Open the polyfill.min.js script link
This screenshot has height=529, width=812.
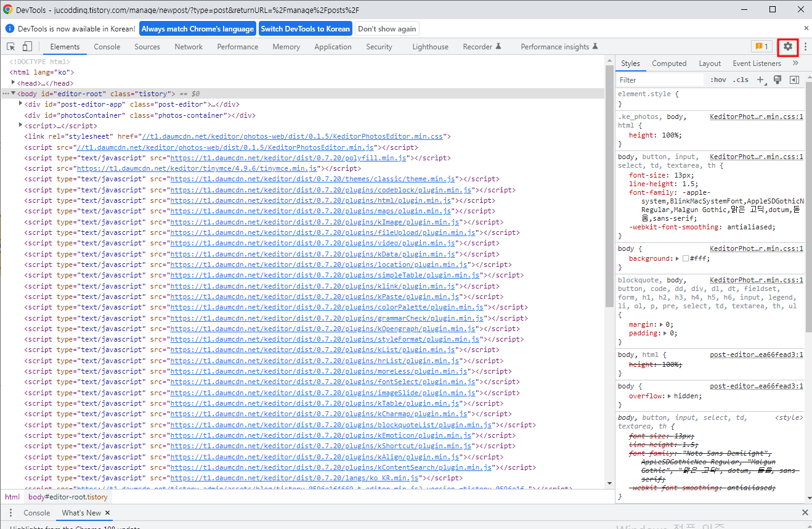[289, 158]
